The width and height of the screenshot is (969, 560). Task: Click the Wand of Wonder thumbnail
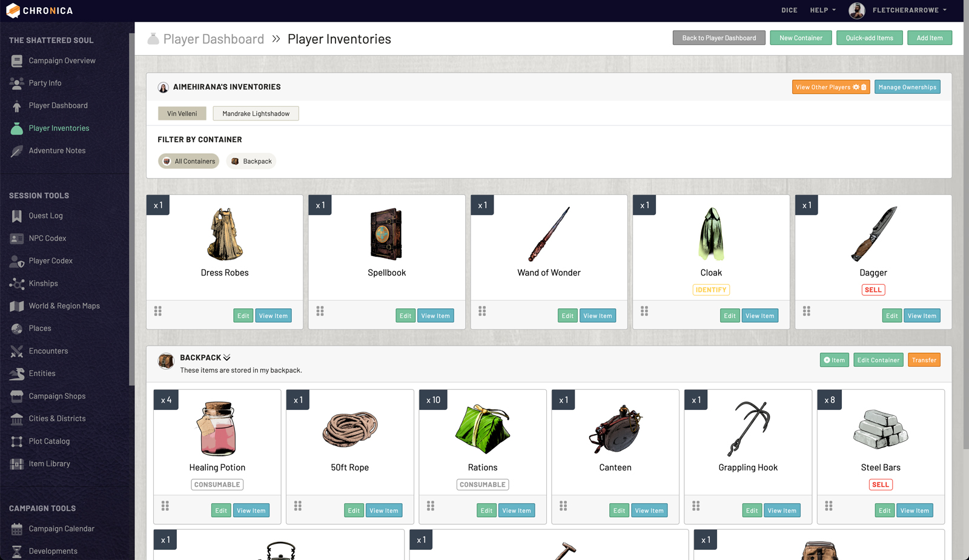549,234
